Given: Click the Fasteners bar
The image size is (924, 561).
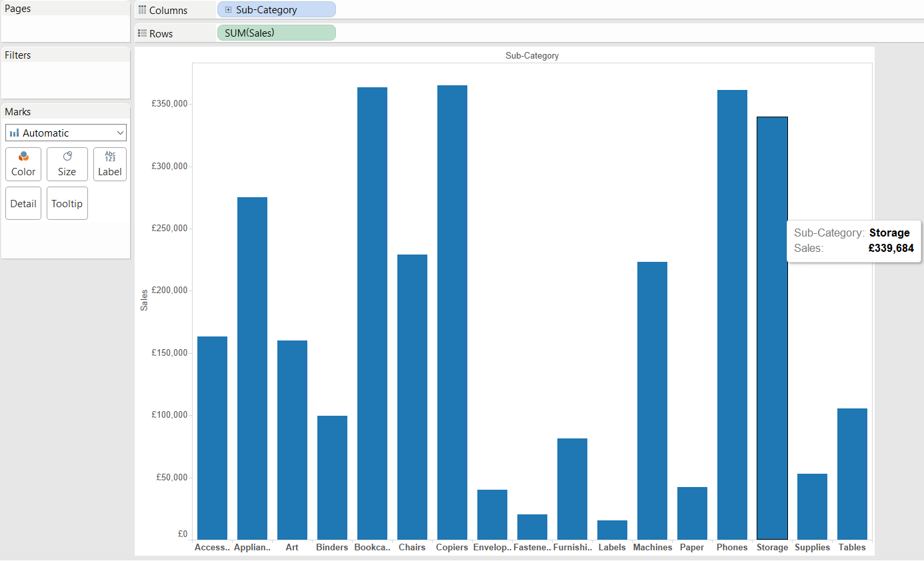Looking at the screenshot, I should [x=532, y=527].
